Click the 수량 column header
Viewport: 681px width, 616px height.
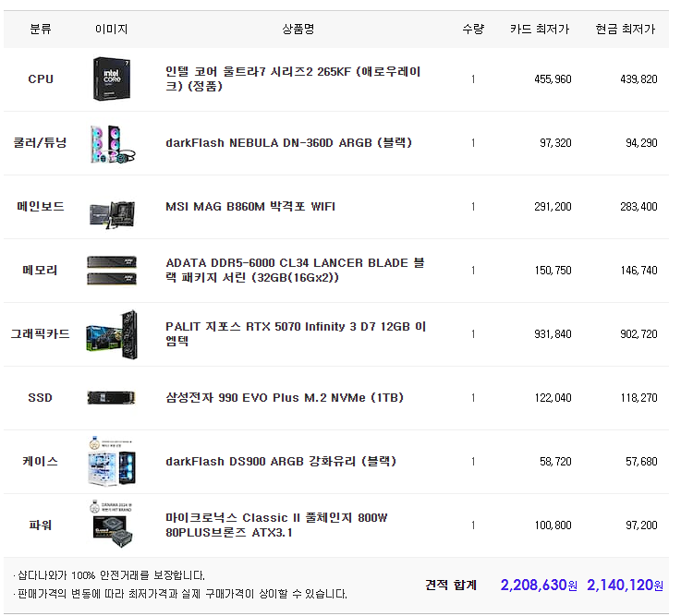pyautogui.click(x=473, y=29)
